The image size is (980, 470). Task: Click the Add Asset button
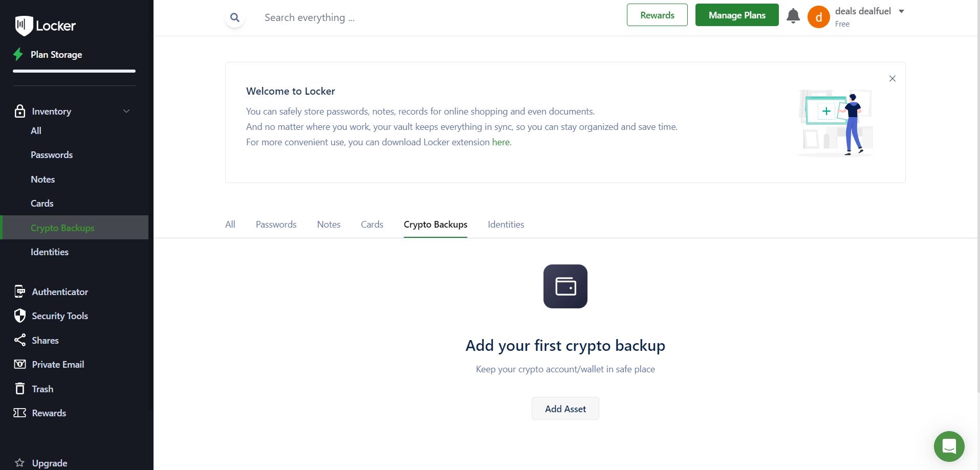(565, 409)
